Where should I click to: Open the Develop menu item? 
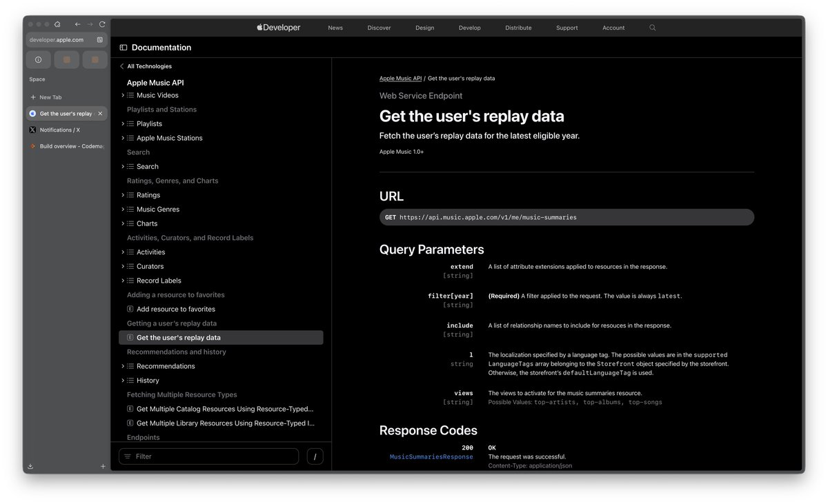tap(469, 28)
